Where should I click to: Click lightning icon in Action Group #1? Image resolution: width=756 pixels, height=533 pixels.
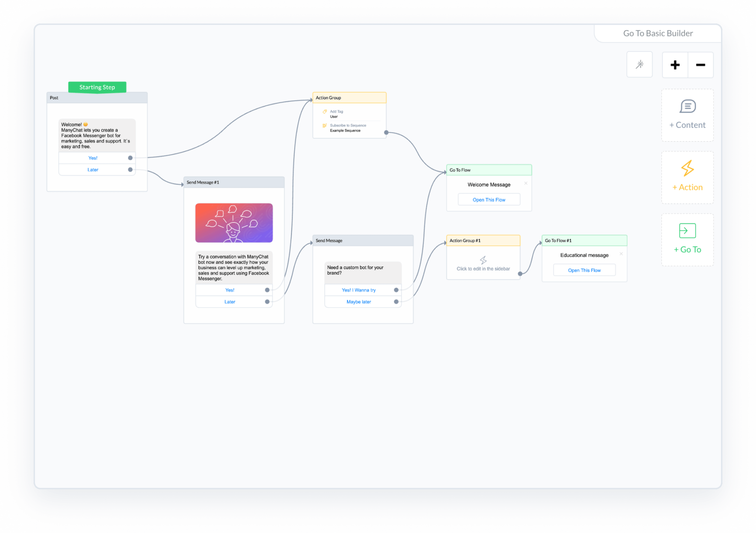coord(483,260)
